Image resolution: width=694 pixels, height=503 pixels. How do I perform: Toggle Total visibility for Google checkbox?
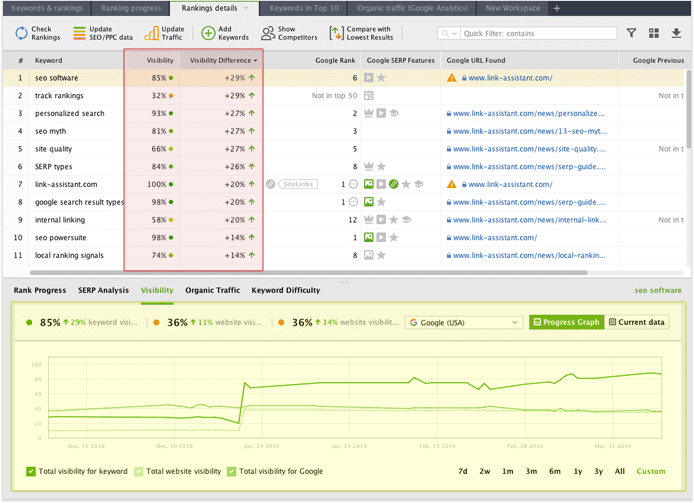click(231, 472)
